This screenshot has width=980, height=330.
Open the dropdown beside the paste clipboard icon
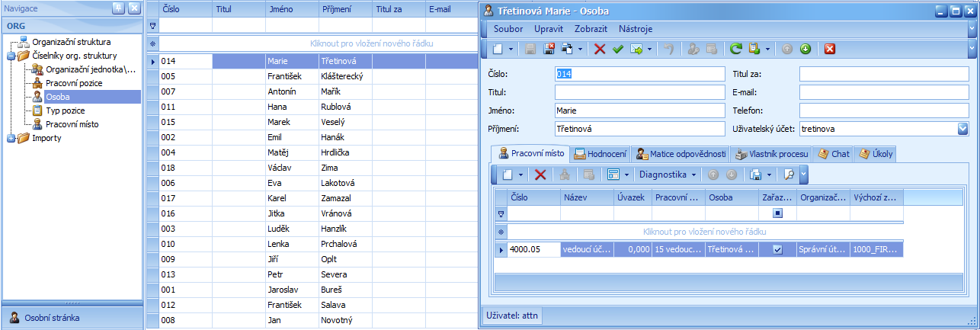768,49
